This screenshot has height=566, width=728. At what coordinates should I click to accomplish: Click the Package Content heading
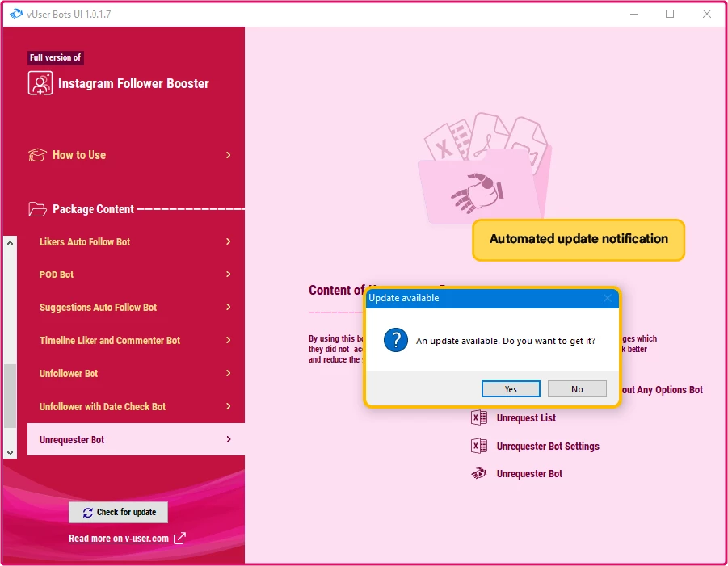click(x=93, y=209)
